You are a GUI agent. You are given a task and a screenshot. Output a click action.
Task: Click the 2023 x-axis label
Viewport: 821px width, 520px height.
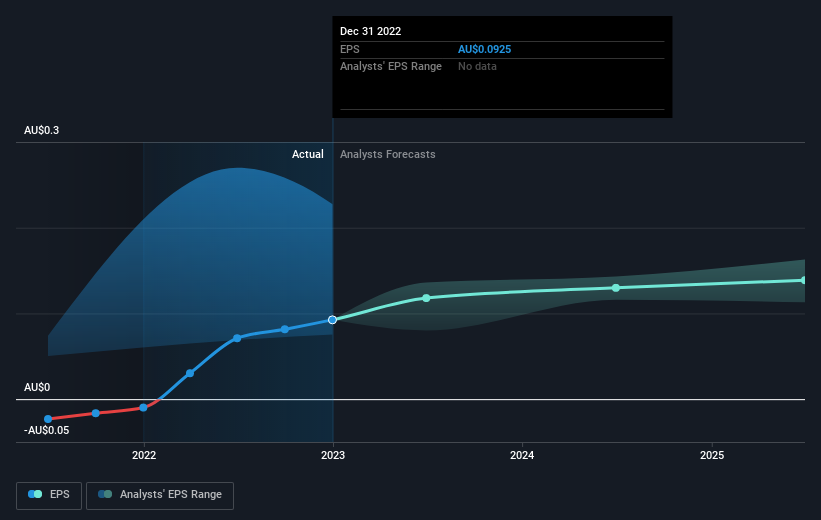(x=333, y=455)
